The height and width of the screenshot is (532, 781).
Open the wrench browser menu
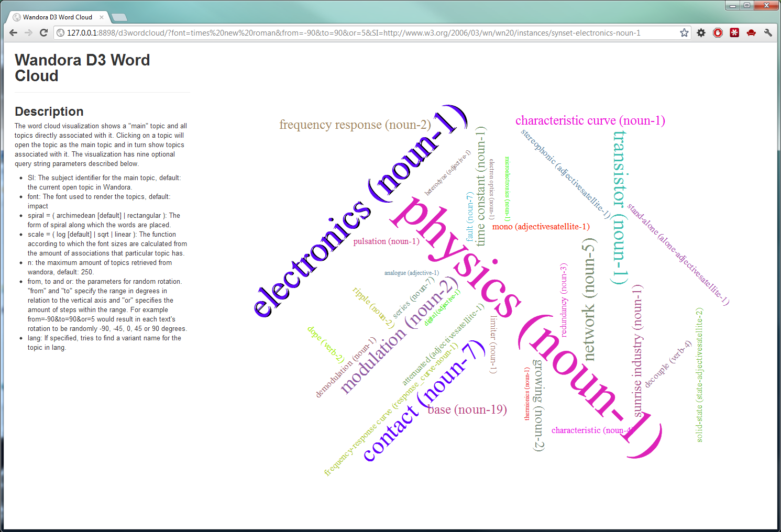point(768,32)
